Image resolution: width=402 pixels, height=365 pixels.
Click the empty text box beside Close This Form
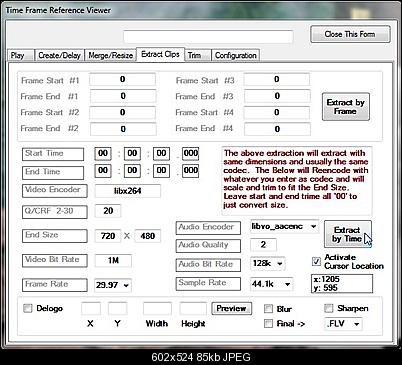click(208, 37)
